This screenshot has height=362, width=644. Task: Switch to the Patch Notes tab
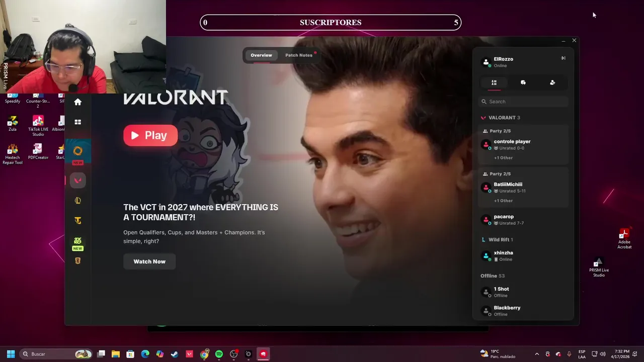pos(299,55)
